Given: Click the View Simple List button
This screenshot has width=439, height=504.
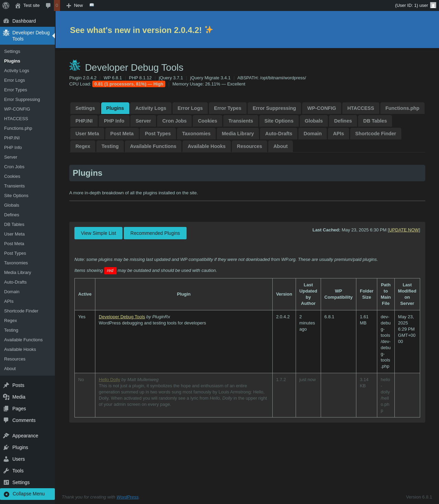Looking at the screenshot, I should click(x=98, y=233).
